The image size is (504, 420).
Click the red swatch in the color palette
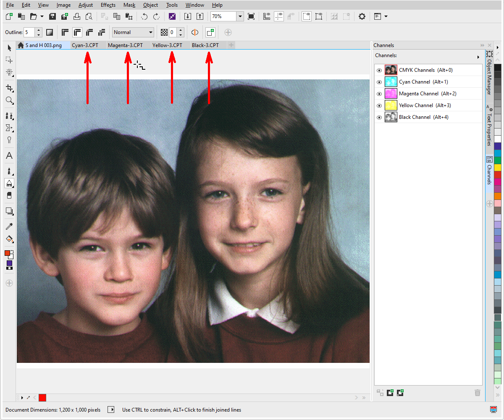(498, 175)
